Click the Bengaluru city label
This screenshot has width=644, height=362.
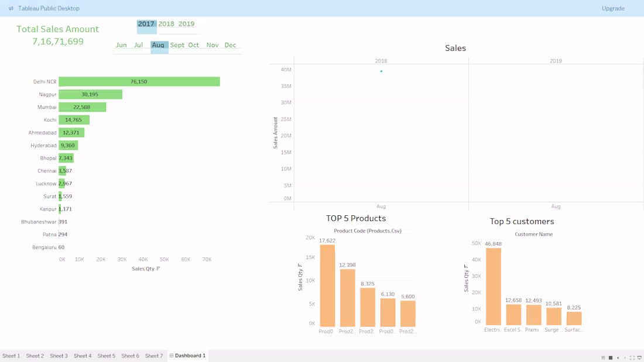pos(44,247)
